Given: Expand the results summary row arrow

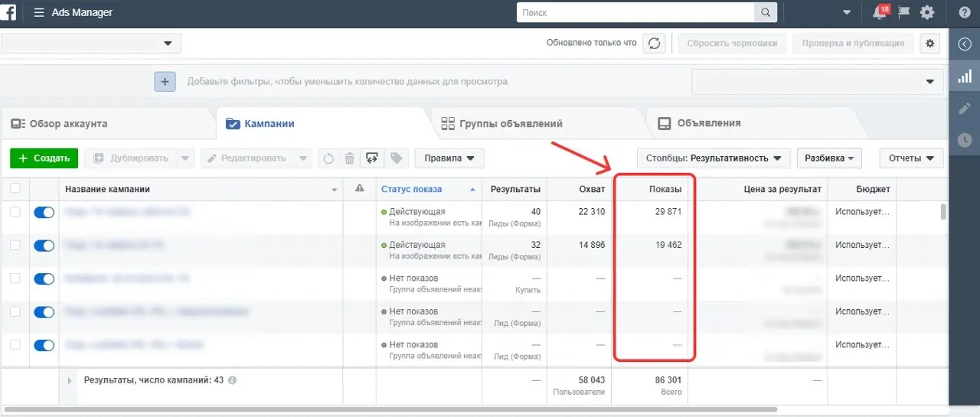Looking at the screenshot, I should 70,380.
